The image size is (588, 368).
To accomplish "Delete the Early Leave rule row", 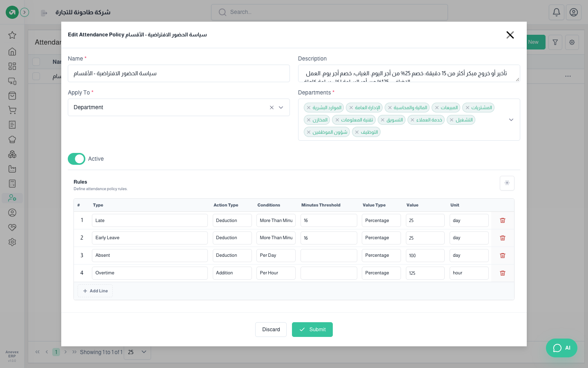I will tap(503, 238).
